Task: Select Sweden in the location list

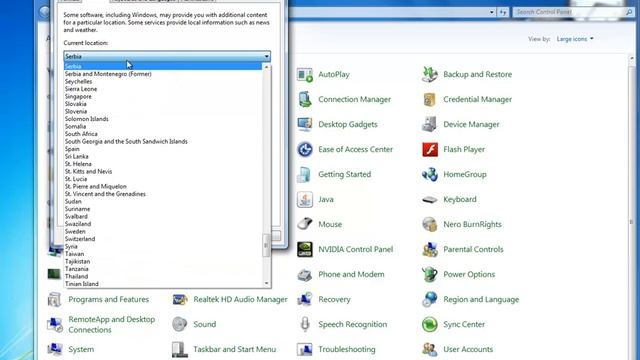Action: point(163,231)
